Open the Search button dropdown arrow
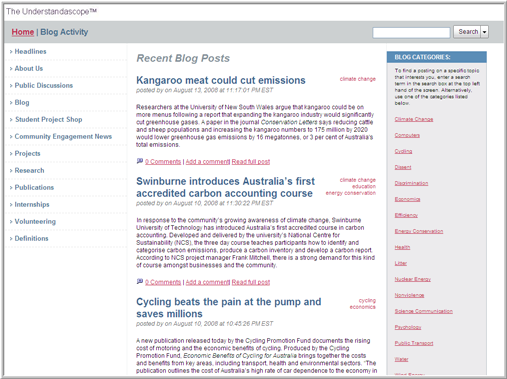 click(484, 32)
